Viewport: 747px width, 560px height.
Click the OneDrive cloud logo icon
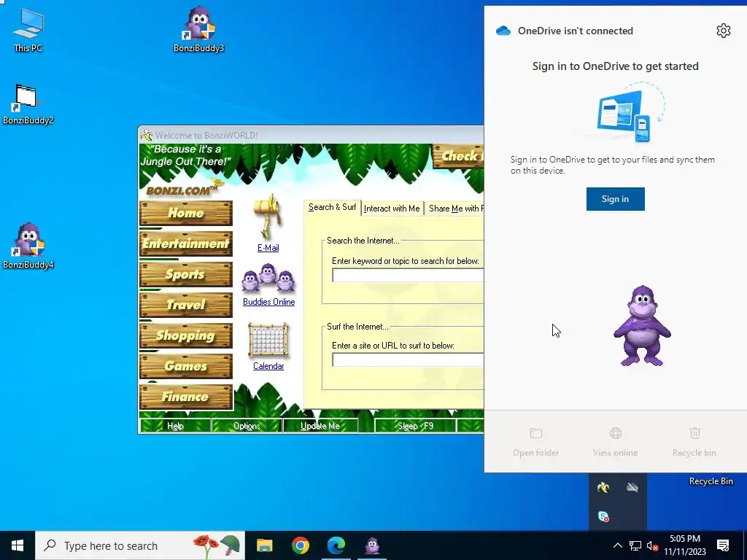[503, 31]
